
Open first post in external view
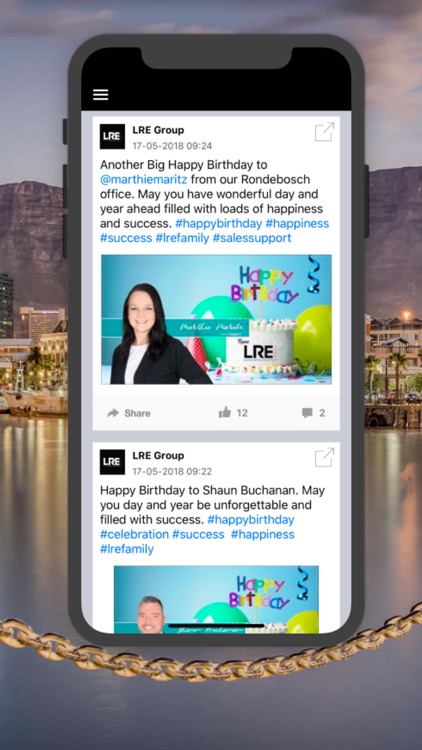coord(324,132)
